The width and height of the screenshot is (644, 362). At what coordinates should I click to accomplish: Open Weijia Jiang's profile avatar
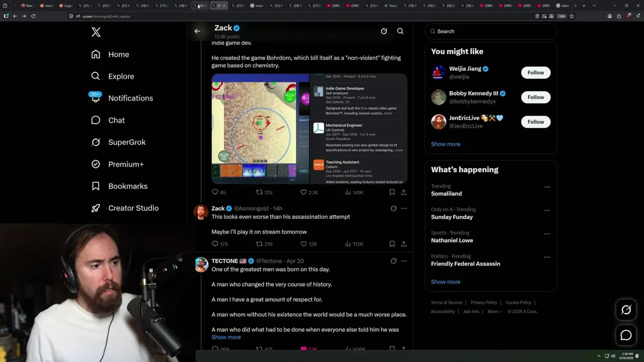click(439, 72)
